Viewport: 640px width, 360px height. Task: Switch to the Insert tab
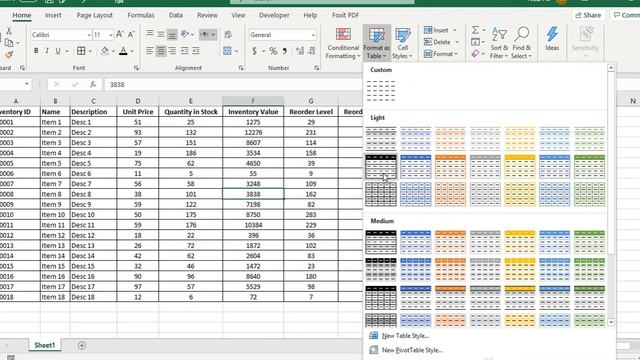[x=53, y=15]
